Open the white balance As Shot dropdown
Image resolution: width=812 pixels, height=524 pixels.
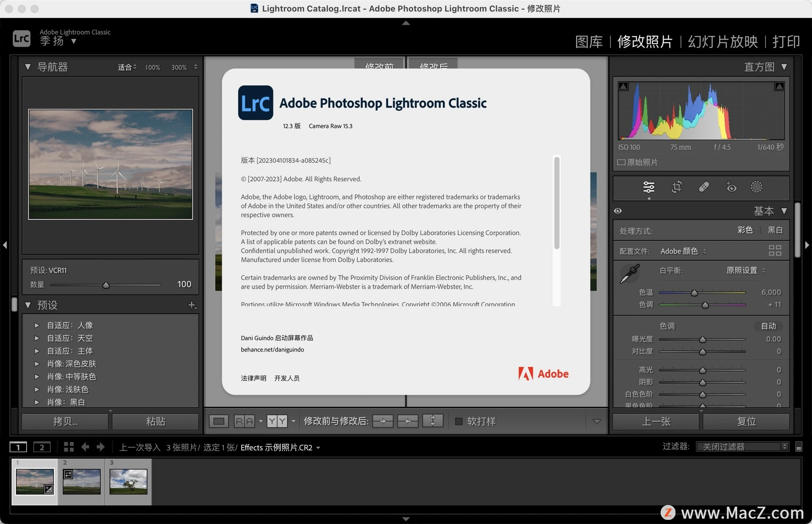tap(746, 270)
